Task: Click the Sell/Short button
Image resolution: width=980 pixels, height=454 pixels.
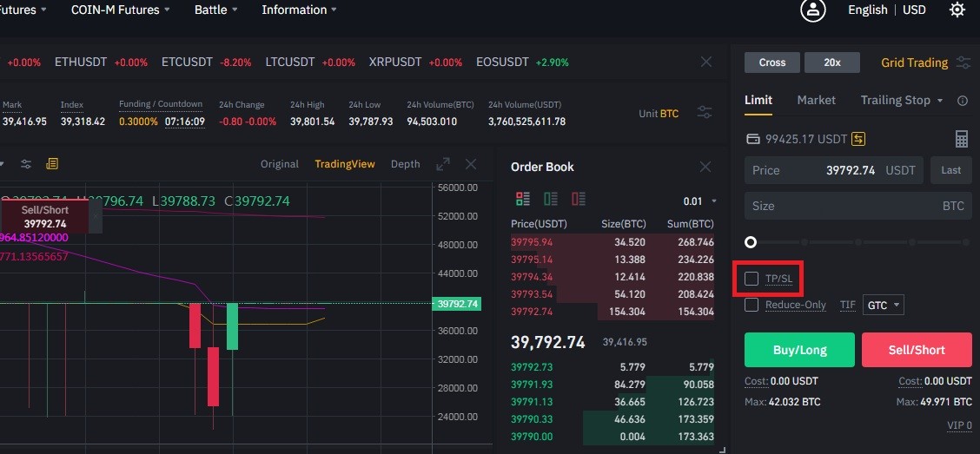Action: tap(917, 350)
